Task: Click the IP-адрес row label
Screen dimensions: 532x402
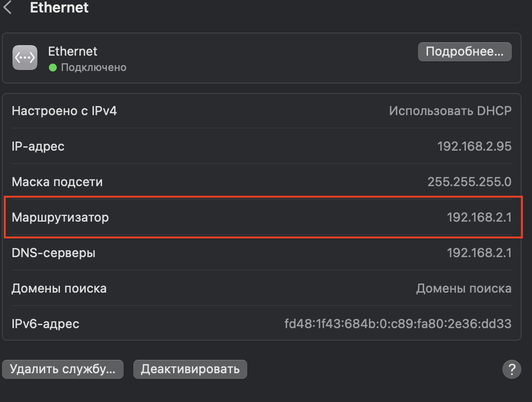Action: (38, 146)
